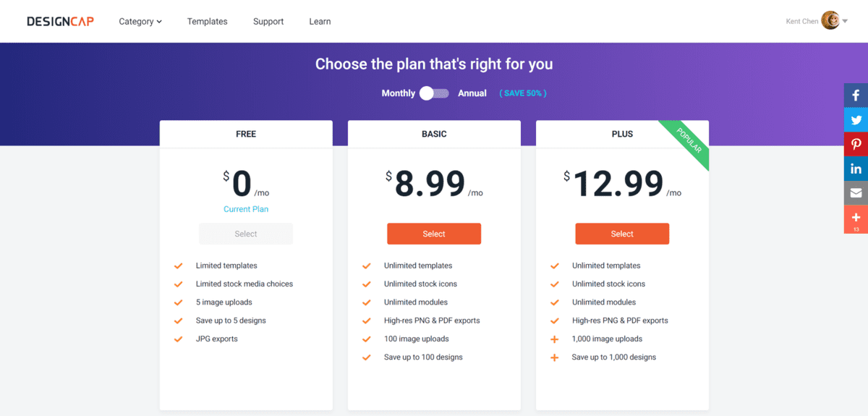Expand more sharing options plus icon
Screen dimensions: 868x416
856,218
